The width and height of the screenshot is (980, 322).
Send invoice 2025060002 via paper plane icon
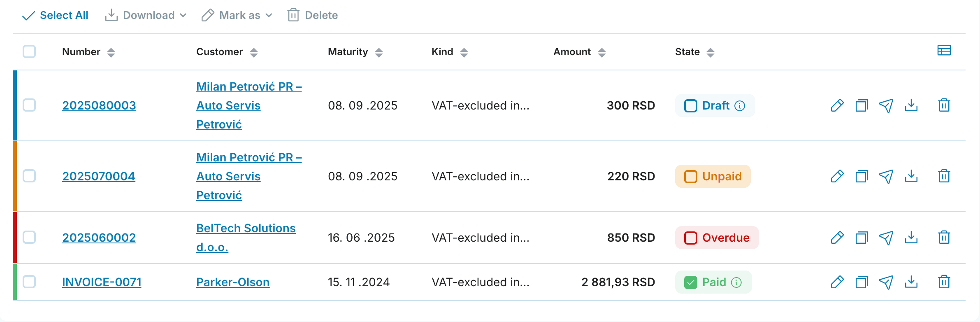[886, 238]
